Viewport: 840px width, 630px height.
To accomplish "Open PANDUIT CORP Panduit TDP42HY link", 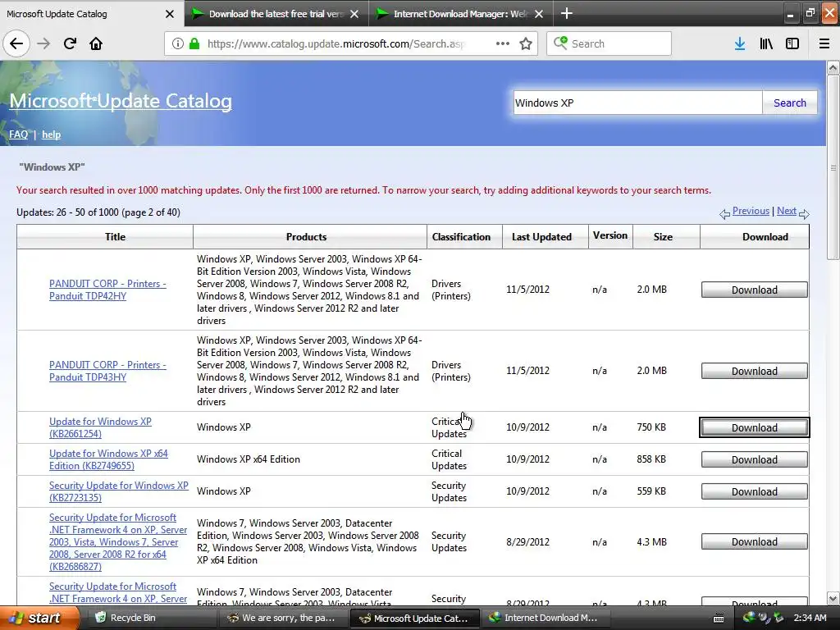I will click(x=107, y=290).
